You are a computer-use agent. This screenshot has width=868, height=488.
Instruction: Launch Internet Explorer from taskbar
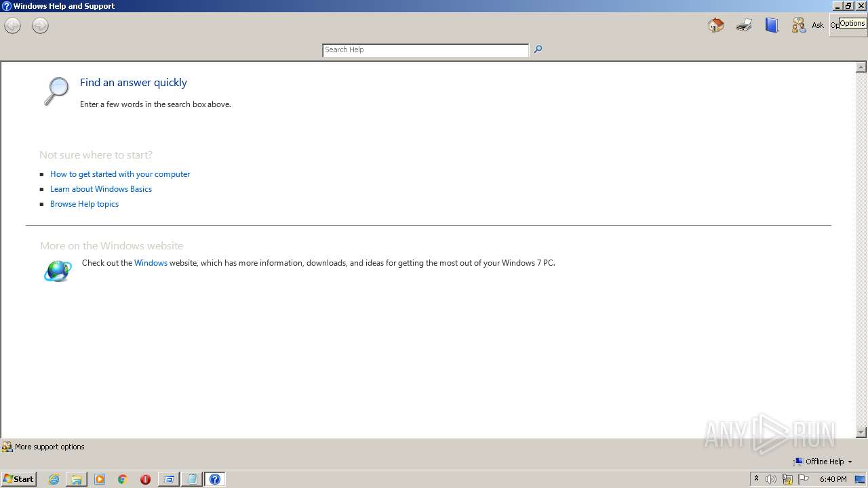tap(54, 479)
